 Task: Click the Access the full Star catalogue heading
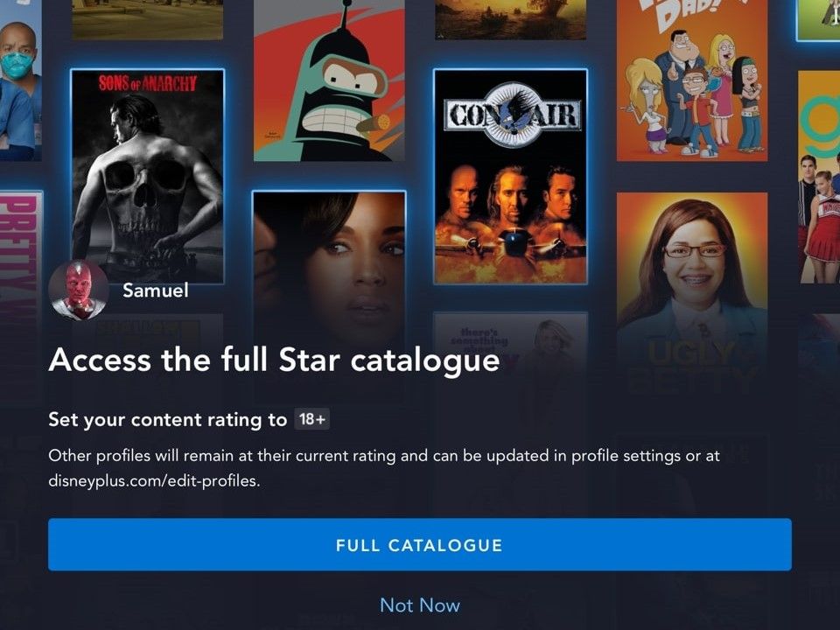(274, 360)
